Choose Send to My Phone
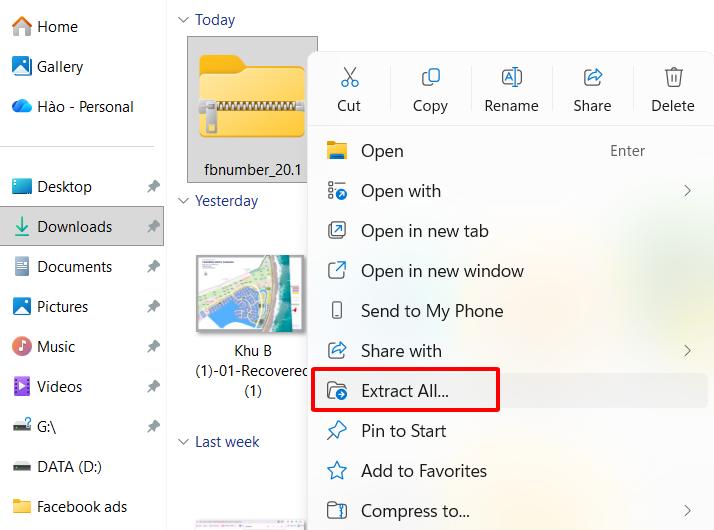 coord(508,311)
